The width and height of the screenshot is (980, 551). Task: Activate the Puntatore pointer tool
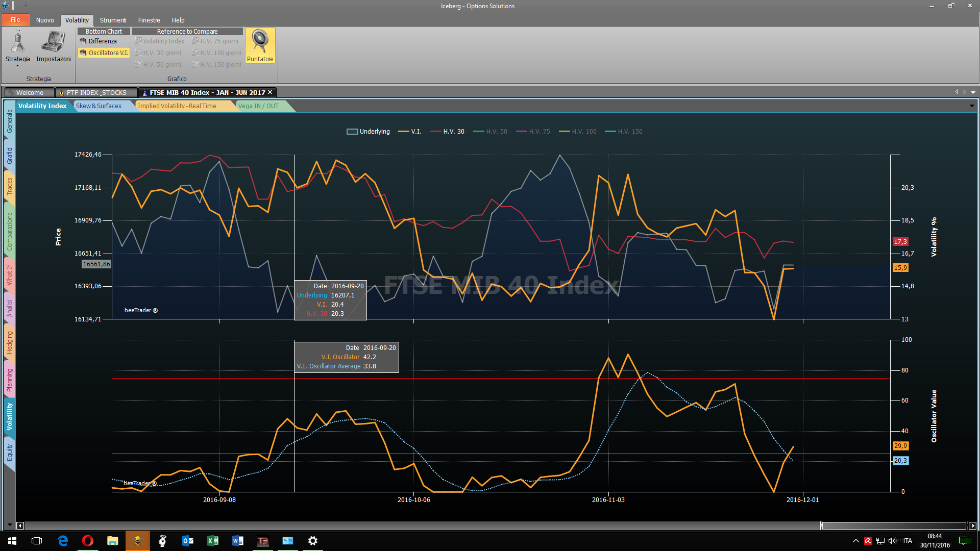260,46
